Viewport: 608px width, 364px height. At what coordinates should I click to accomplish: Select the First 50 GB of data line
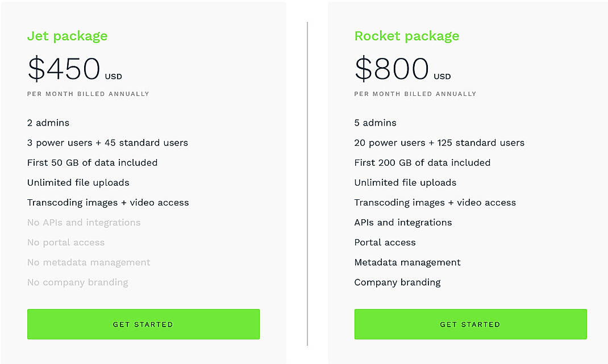click(92, 162)
